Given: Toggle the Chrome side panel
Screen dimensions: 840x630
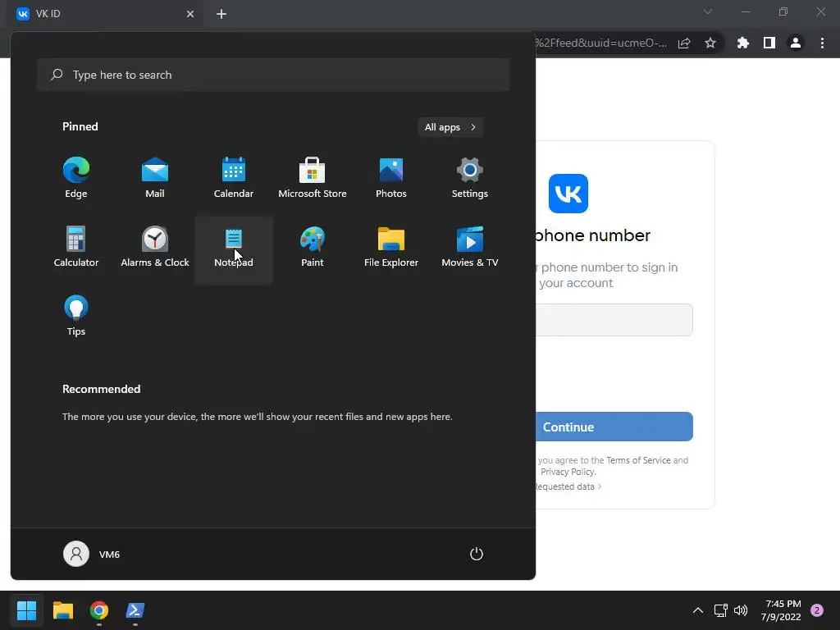Looking at the screenshot, I should [769, 43].
